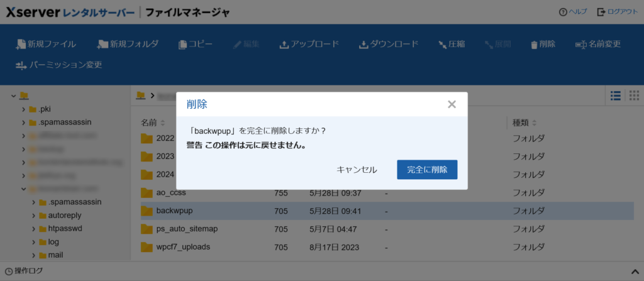The width and height of the screenshot is (644, 281).
Task: Select the backwpup folder row
Action: click(x=387, y=211)
